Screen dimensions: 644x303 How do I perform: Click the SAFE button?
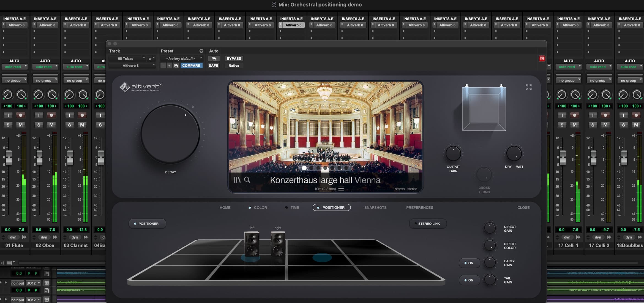click(x=213, y=66)
